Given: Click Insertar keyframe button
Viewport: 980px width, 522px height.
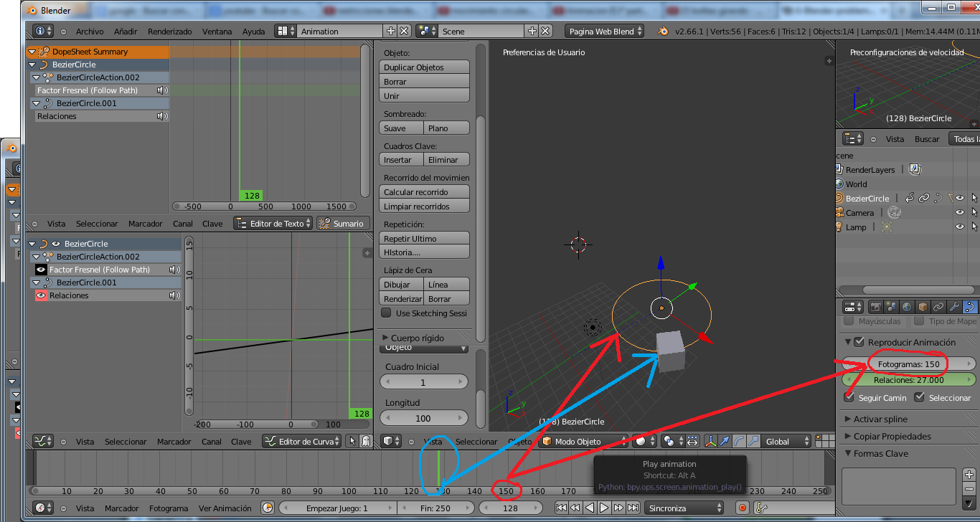Looking at the screenshot, I should 401,159.
